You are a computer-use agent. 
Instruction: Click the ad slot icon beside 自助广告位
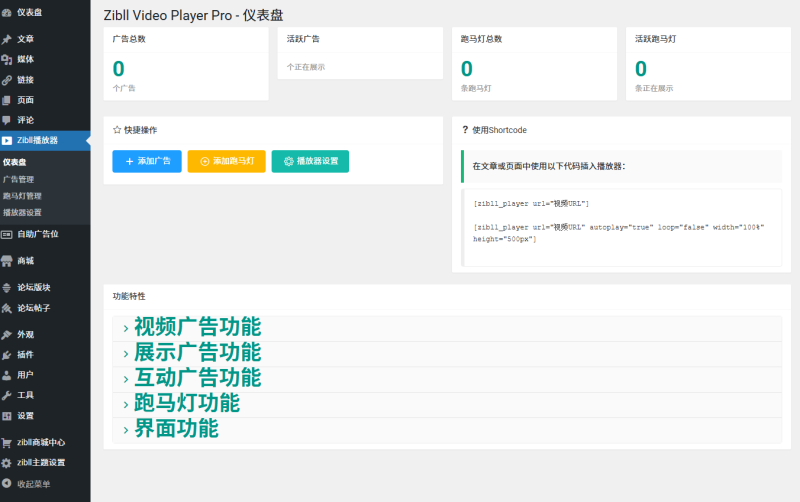[7, 235]
